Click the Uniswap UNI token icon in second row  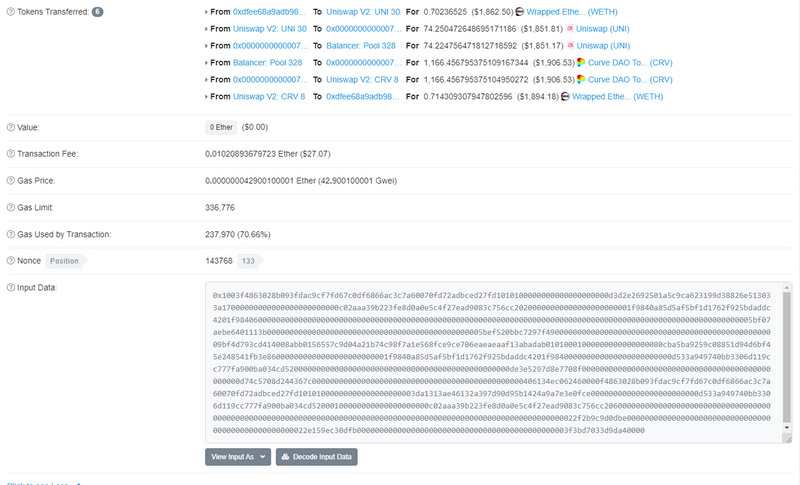[569, 28]
